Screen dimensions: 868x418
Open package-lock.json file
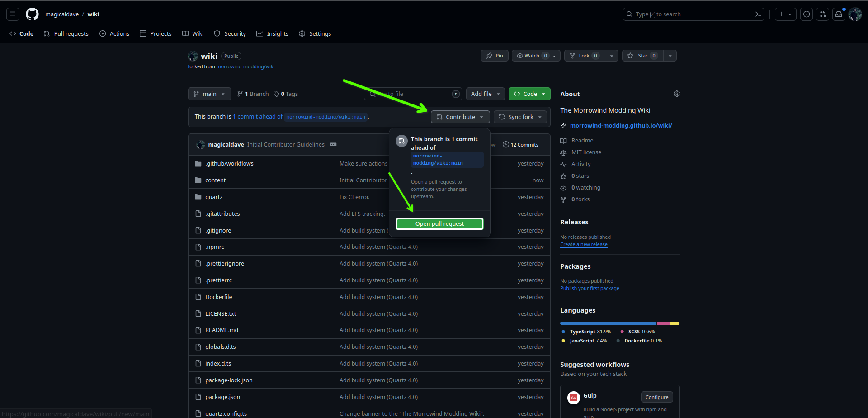pyautogui.click(x=229, y=380)
